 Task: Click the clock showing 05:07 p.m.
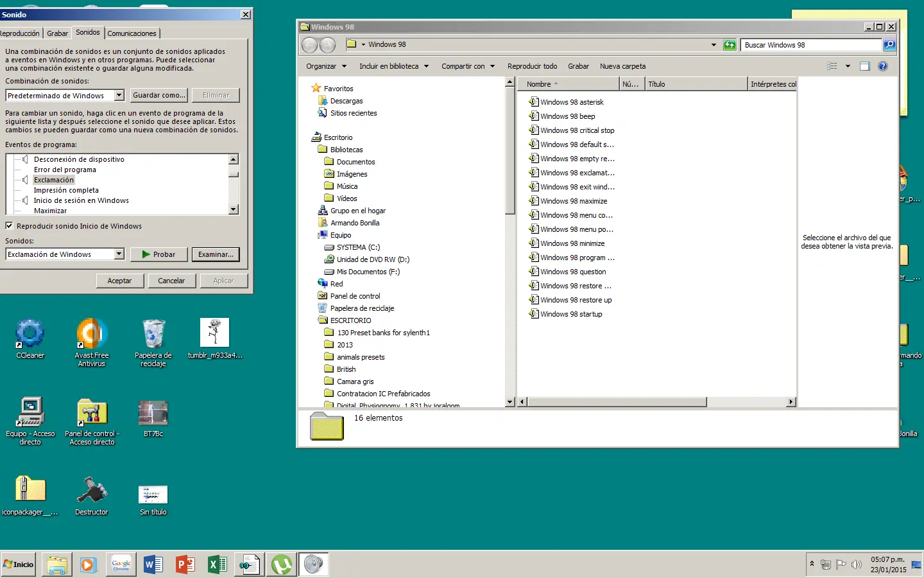click(x=888, y=559)
